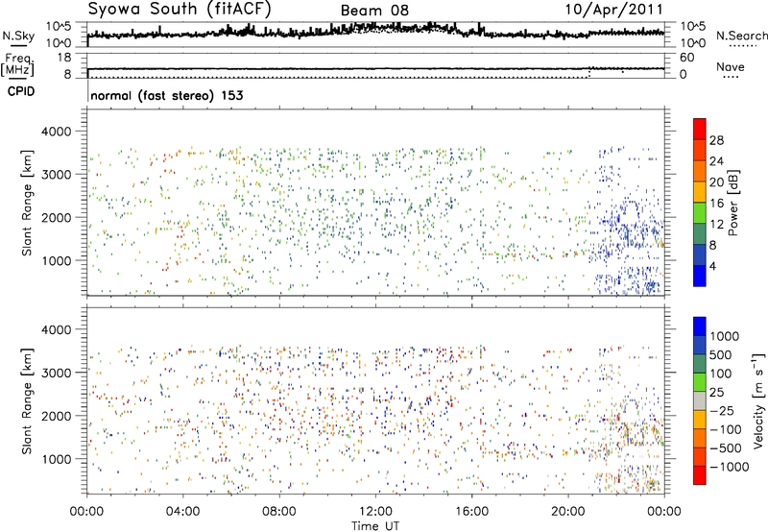Click 'Slant Range [km]' label of power panel
The width and height of the screenshot is (768, 532).
[x=27, y=203]
